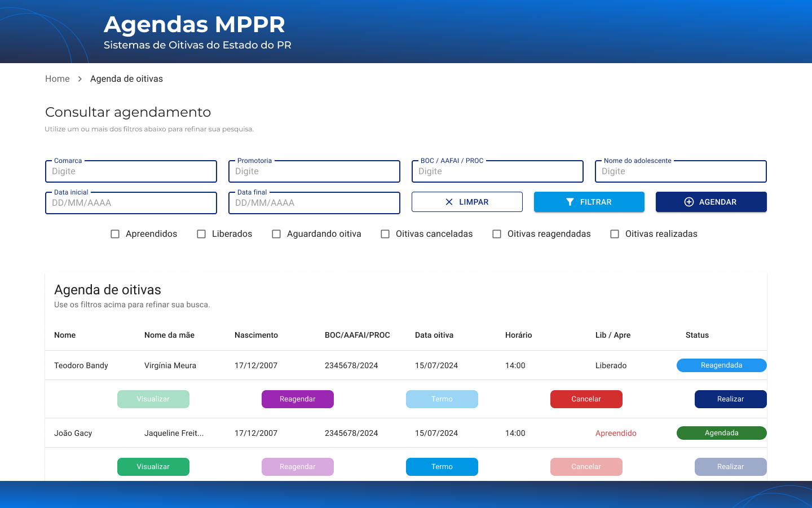Focus the BOC / AAFAI / PROC field
The width and height of the screenshot is (812, 508).
click(x=497, y=171)
